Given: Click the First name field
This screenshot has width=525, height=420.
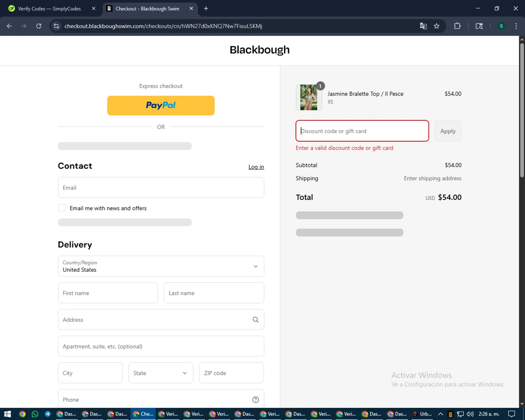Looking at the screenshot, I should click(108, 293).
